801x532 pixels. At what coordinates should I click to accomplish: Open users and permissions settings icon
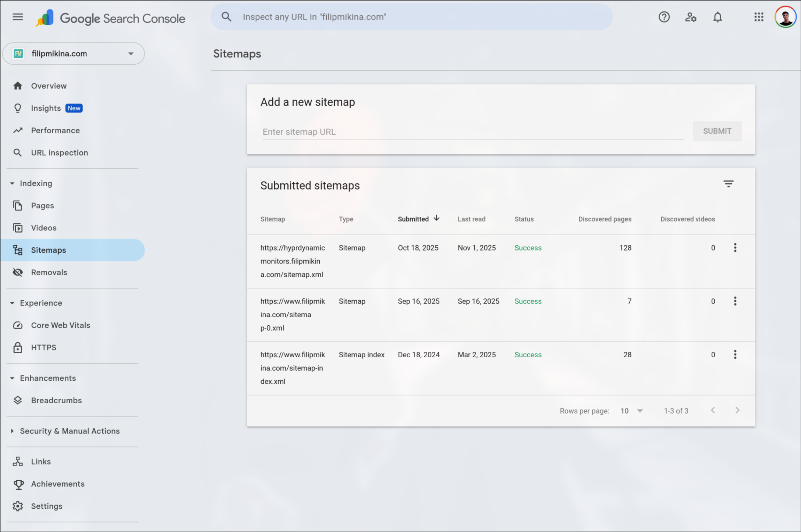click(x=690, y=17)
